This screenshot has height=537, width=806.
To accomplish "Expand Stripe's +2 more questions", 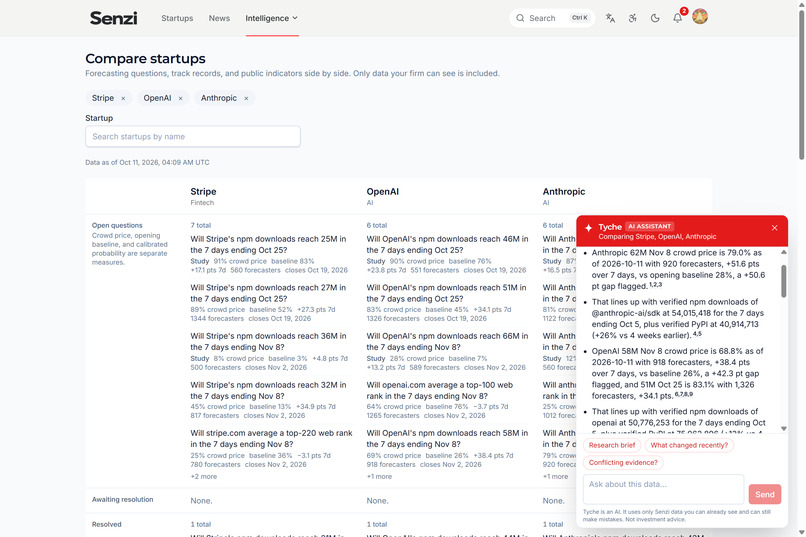I will click(204, 476).
